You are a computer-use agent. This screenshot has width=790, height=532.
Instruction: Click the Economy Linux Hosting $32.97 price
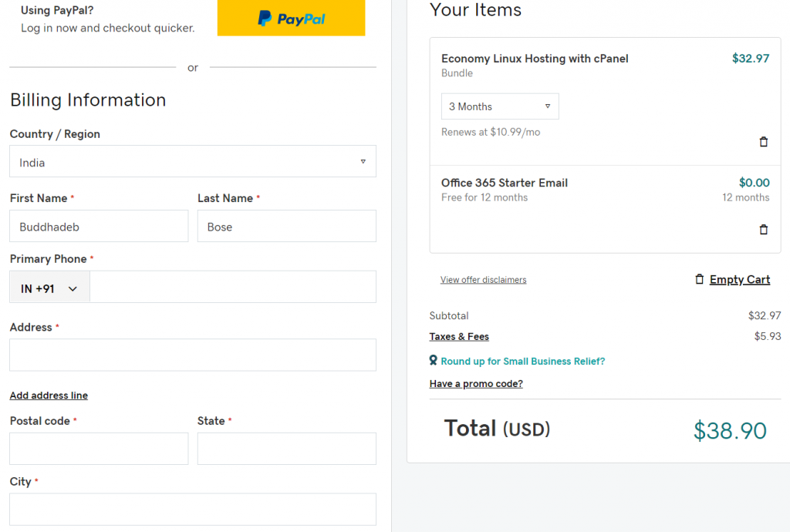[x=751, y=59]
